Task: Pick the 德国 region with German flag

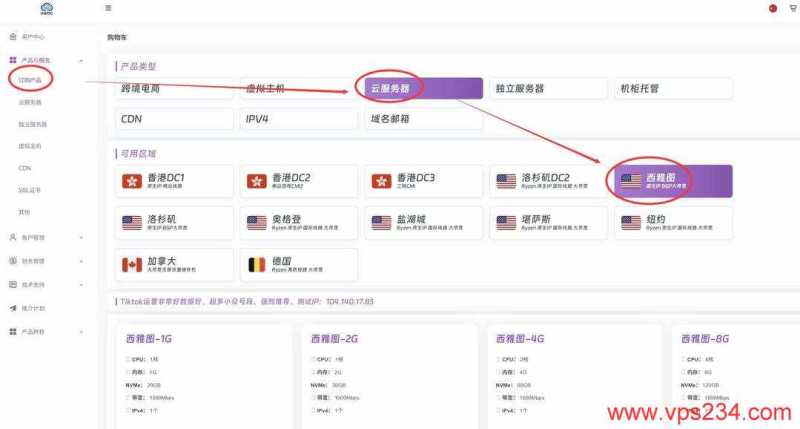Action: tap(299, 265)
